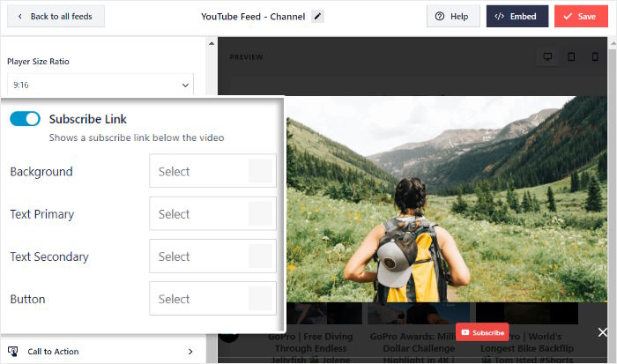Click the Text Primary Select input field

(212, 213)
